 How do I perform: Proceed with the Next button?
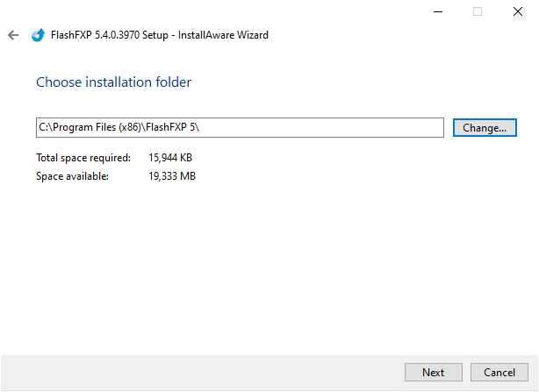pos(433,372)
